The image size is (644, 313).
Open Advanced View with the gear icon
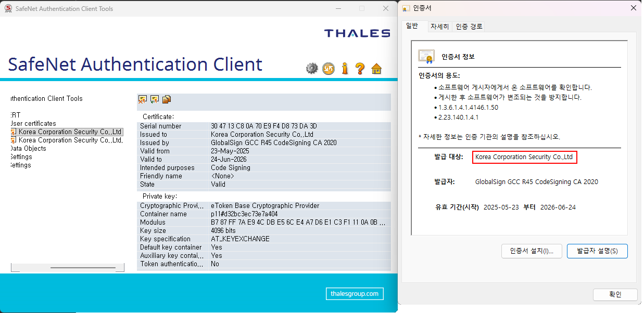(x=312, y=68)
